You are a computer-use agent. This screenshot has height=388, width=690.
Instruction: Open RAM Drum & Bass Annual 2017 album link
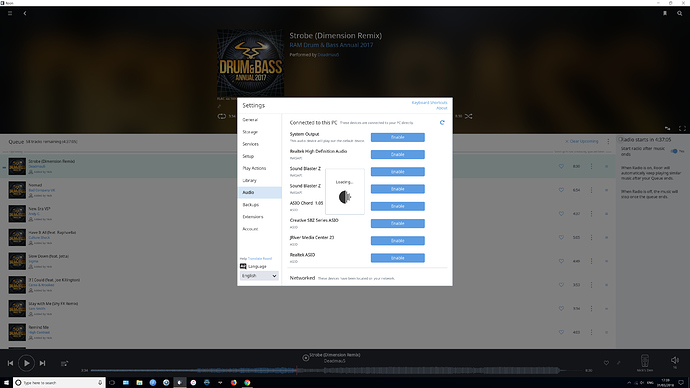tap(331, 45)
